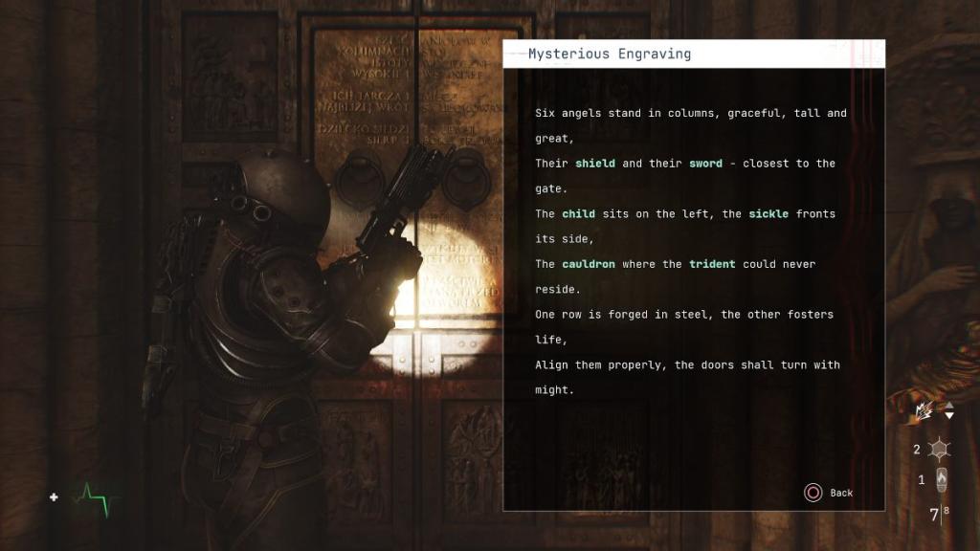The image size is (980, 551).
Task: Click the highlighted word shield
Action: click(594, 163)
